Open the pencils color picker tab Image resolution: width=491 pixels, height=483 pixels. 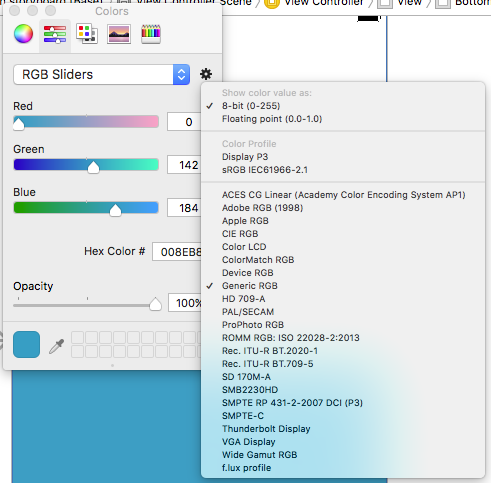[x=151, y=34]
